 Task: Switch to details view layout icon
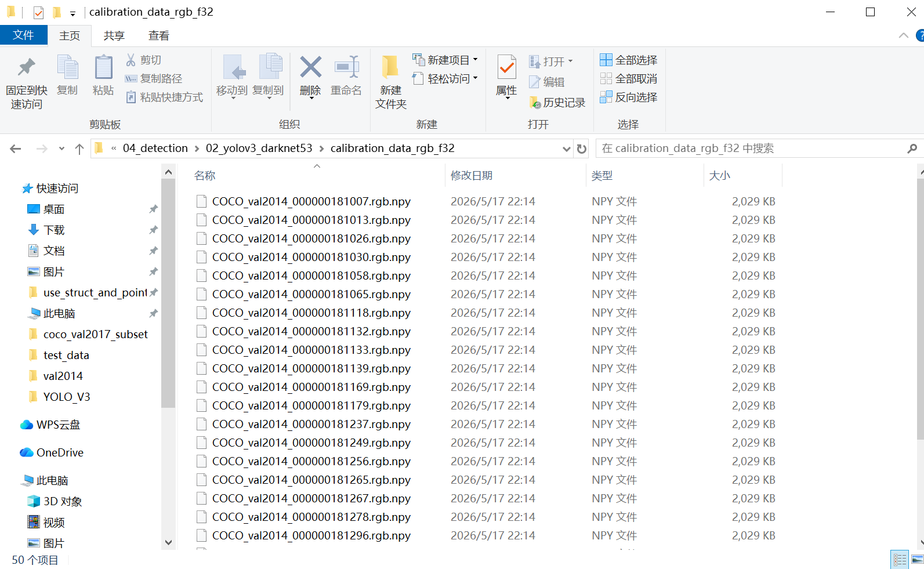(x=900, y=560)
